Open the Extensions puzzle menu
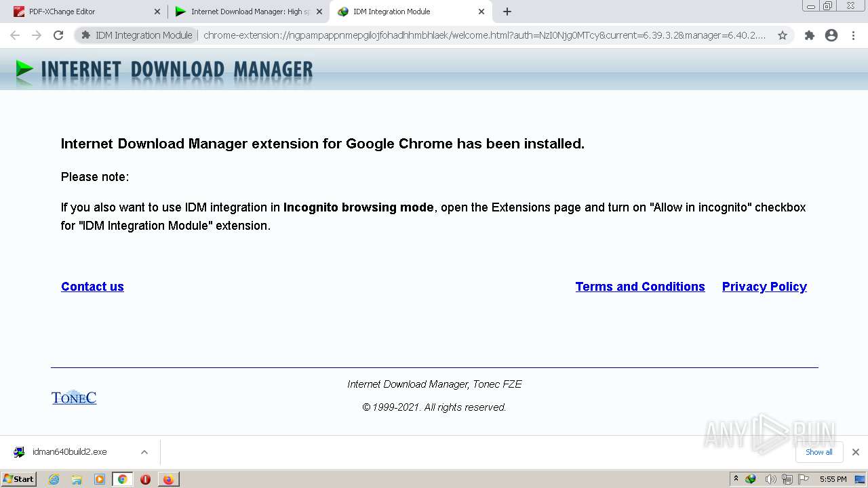This screenshot has width=868, height=488. coord(809,35)
